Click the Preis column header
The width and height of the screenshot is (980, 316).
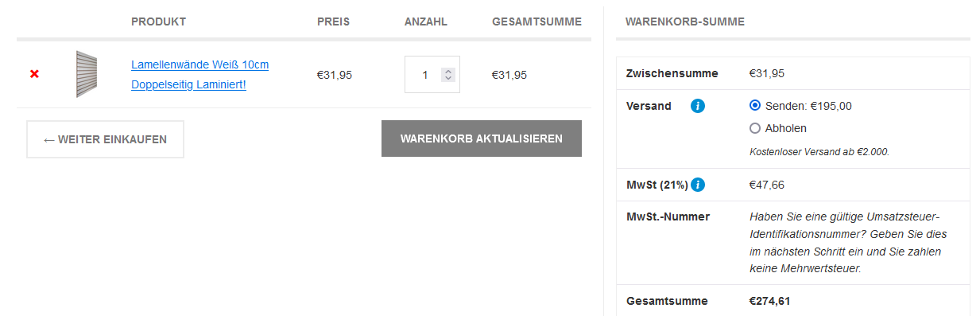tap(333, 21)
